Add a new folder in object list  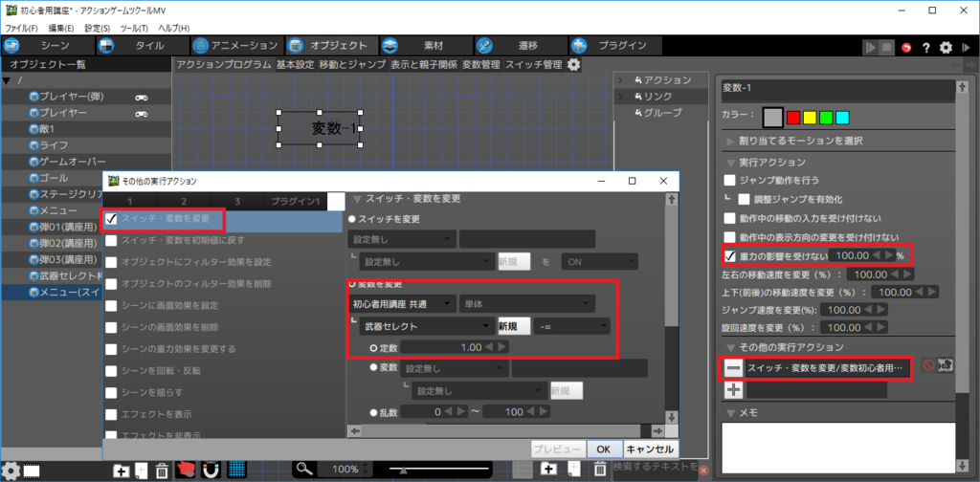pos(122,471)
